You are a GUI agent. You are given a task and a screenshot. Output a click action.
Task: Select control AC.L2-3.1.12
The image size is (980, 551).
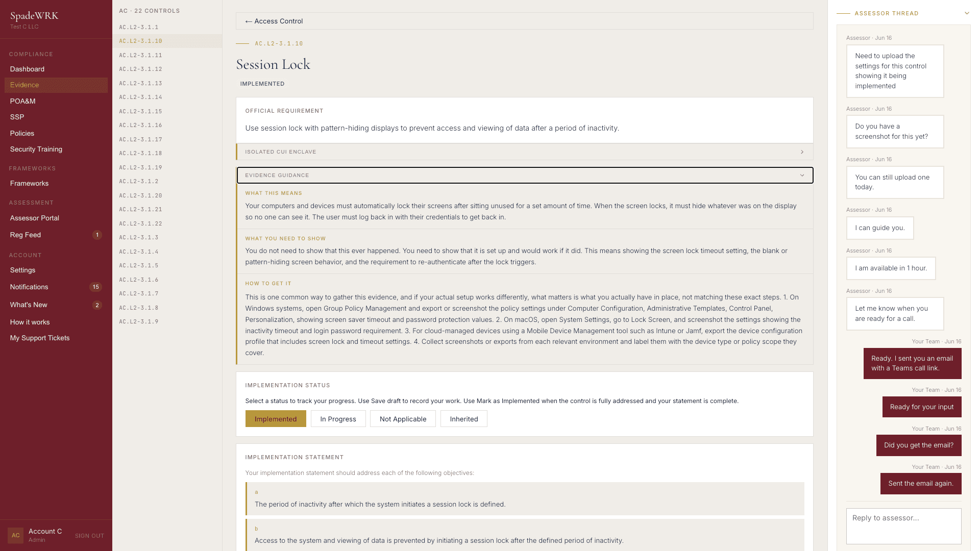[x=167, y=69]
